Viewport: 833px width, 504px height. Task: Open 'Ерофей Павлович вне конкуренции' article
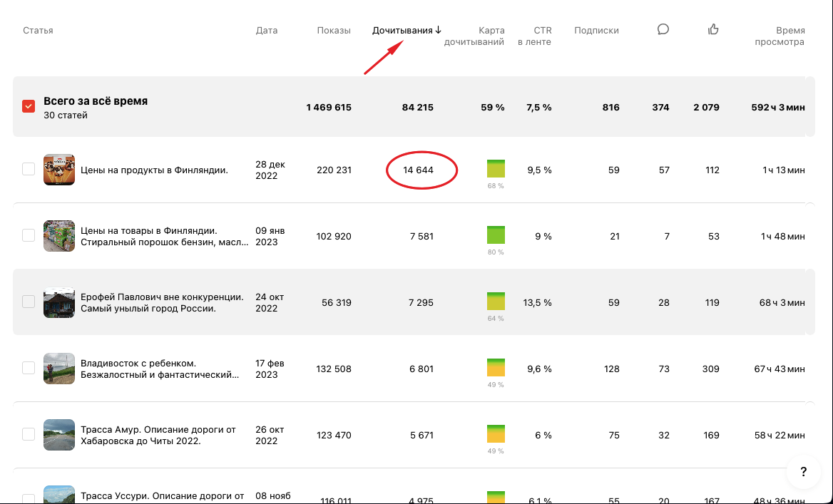coord(162,303)
